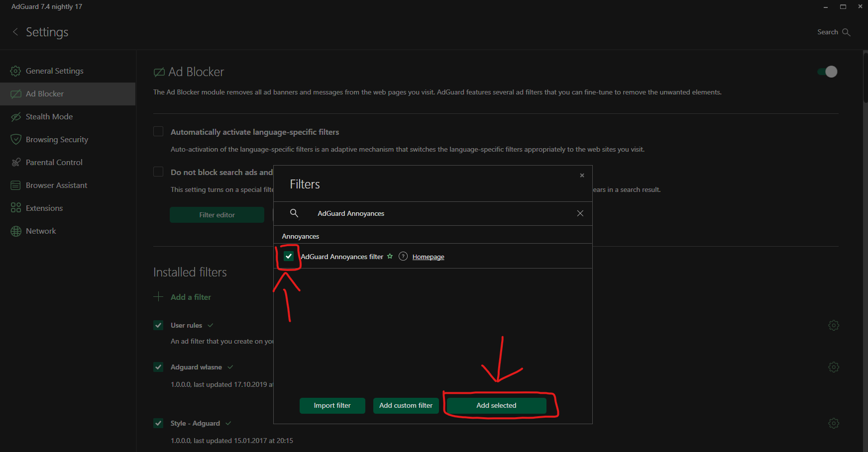
Task: Click the Add custom filter button
Action: click(406, 406)
